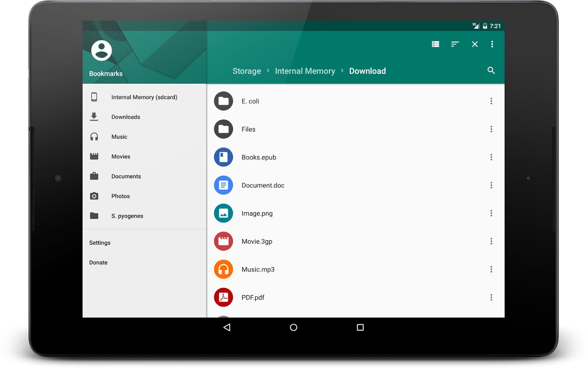Click the search magnifier icon
Viewport: 588px width, 368px height.
(x=491, y=70)
